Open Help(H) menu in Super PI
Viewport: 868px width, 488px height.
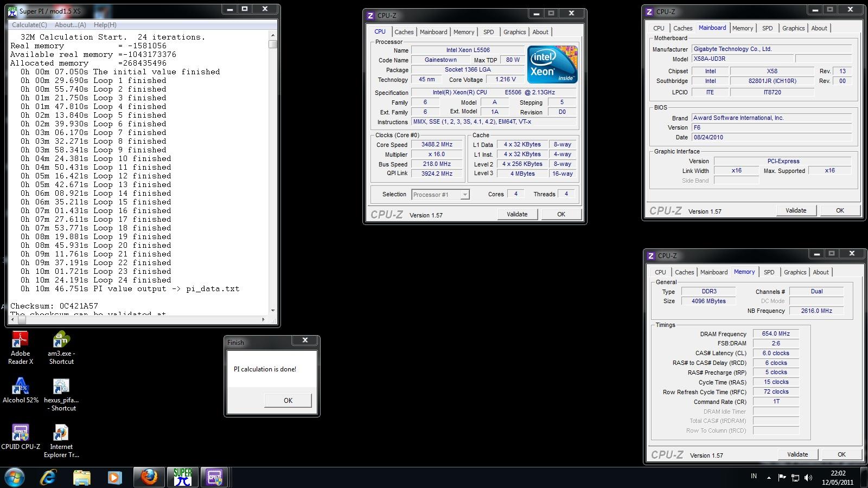105,25
